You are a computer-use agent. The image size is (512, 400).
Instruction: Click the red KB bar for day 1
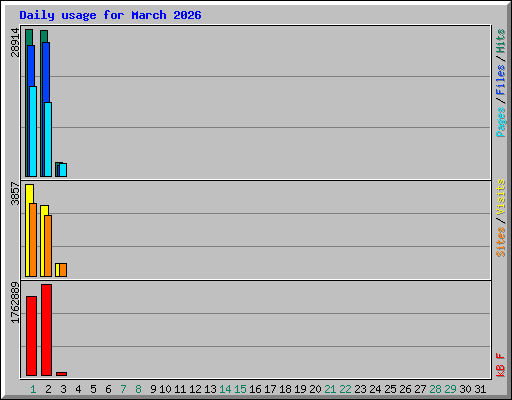[31, 336]
